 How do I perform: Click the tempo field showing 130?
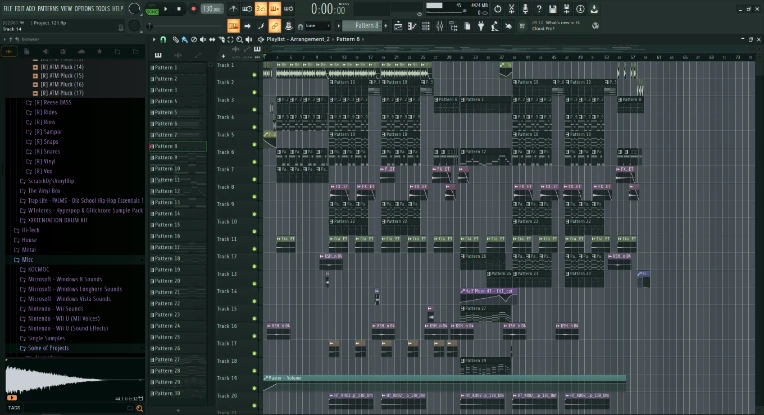tap(211, 9)
